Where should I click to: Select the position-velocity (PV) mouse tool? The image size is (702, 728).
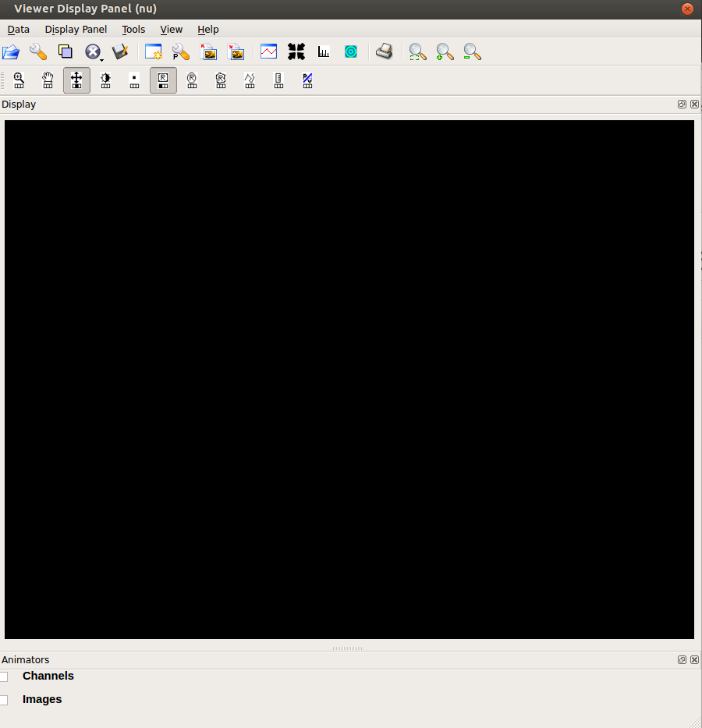coord(307,80)
